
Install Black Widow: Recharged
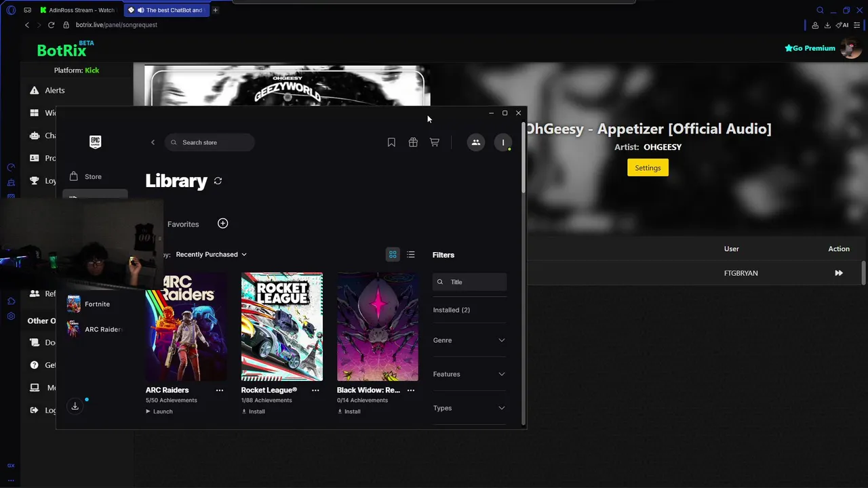(349, 411)
